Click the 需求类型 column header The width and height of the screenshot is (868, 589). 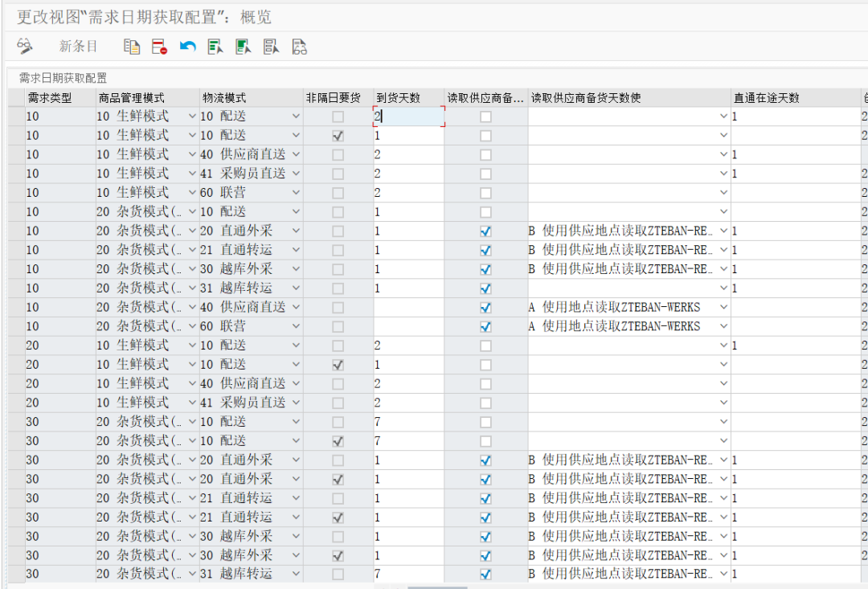60,98
